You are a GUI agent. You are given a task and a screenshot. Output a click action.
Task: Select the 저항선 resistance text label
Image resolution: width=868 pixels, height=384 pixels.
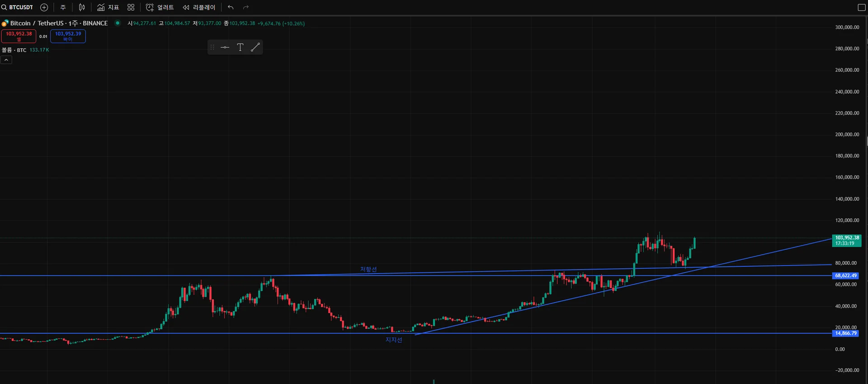coord(368,269)
